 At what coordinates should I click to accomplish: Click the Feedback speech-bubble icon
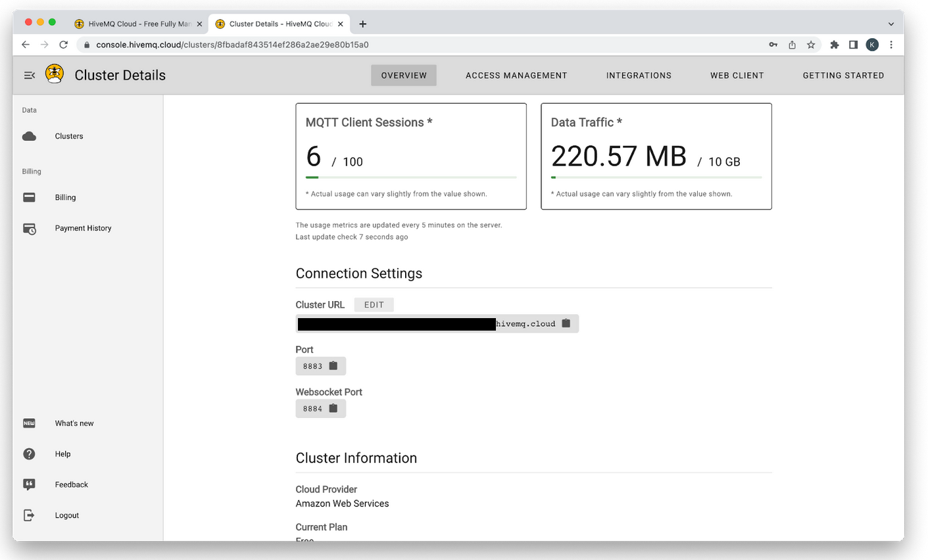pos(29,484)
